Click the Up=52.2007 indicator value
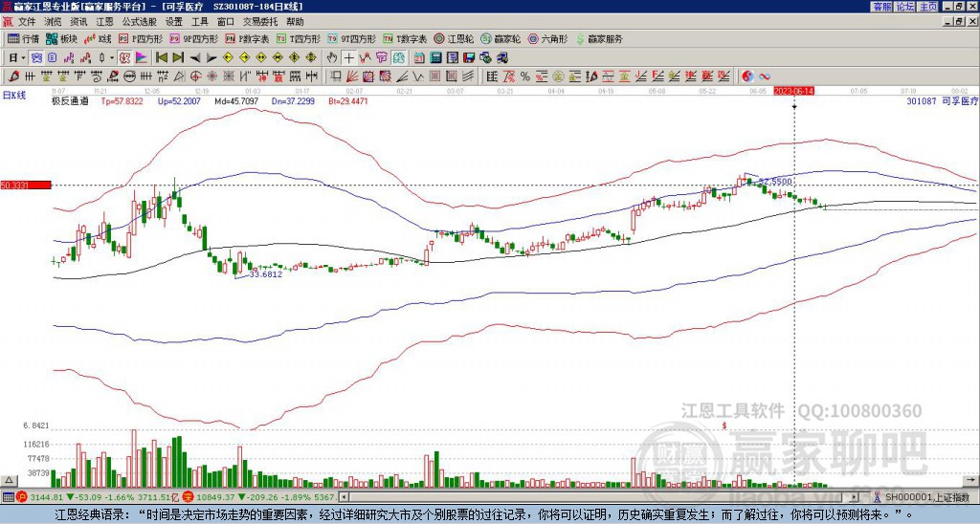Image resolution: width=980 pixels, height=524 pixels. (x=179, y=100)
